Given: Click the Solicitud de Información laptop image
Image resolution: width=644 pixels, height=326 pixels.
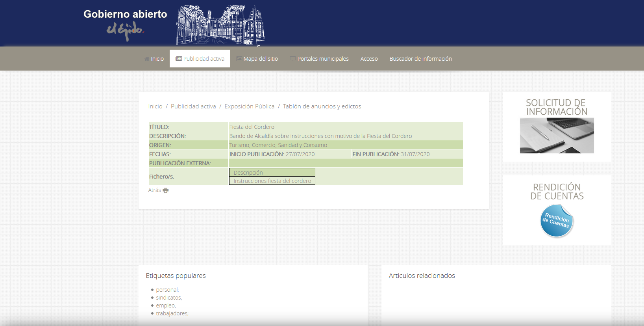Looking at the screenshot, I should 557,136.
